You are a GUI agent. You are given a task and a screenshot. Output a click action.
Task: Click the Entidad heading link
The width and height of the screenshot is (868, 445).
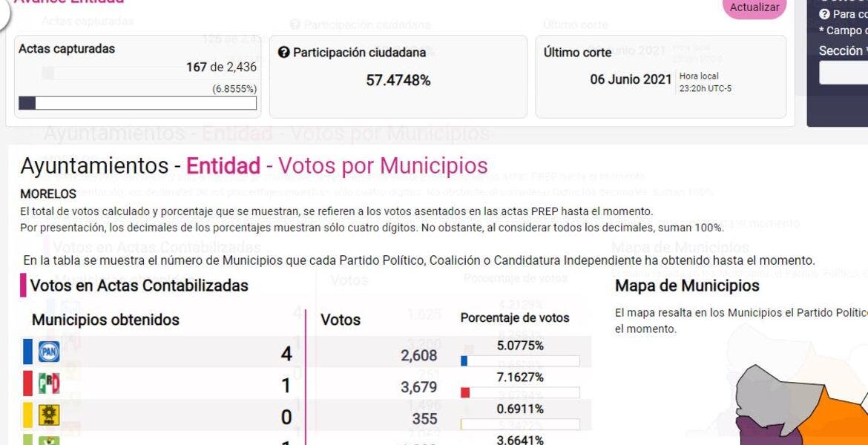click(223, 165)
